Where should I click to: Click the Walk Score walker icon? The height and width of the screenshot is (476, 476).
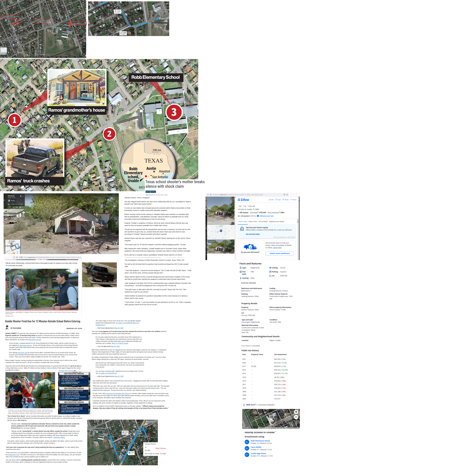click(x=244, y=405)
